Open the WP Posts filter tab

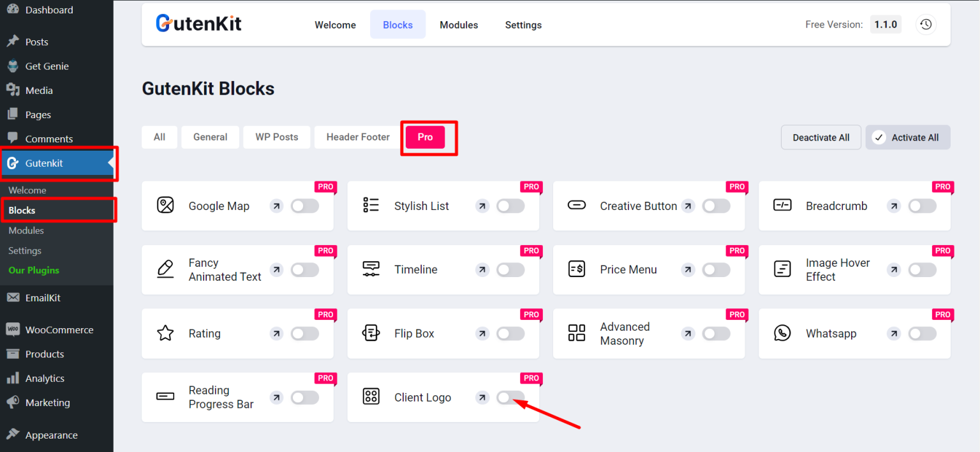point(277,137)
